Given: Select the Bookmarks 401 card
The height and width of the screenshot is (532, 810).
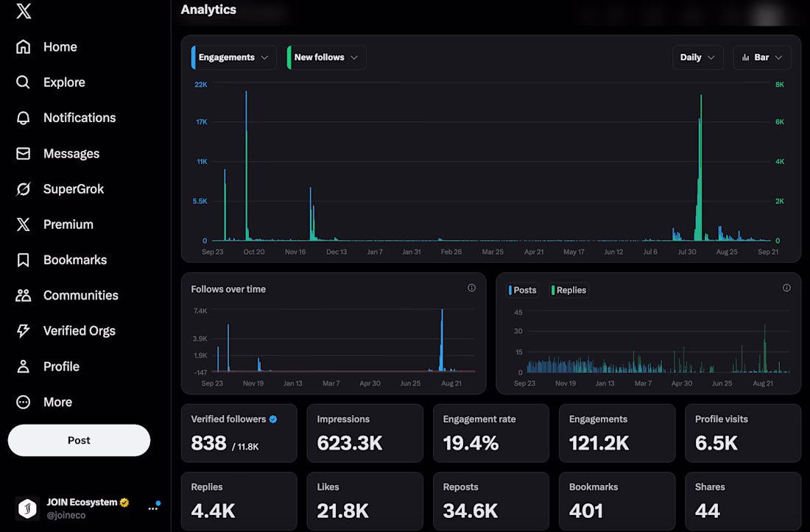Looking at the screenshot, I should pos(617,501).
